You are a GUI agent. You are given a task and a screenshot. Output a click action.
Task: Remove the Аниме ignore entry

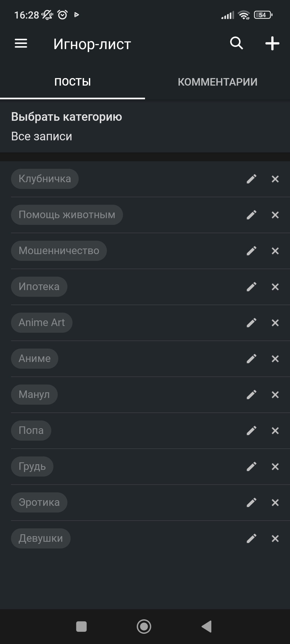[x=275, y=359]
